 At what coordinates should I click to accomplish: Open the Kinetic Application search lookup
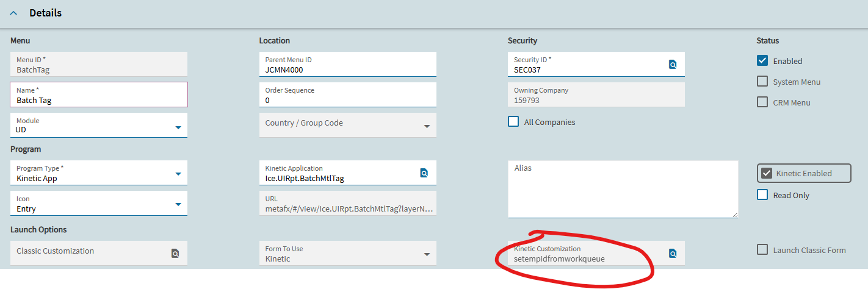click(x=424, y=173)
